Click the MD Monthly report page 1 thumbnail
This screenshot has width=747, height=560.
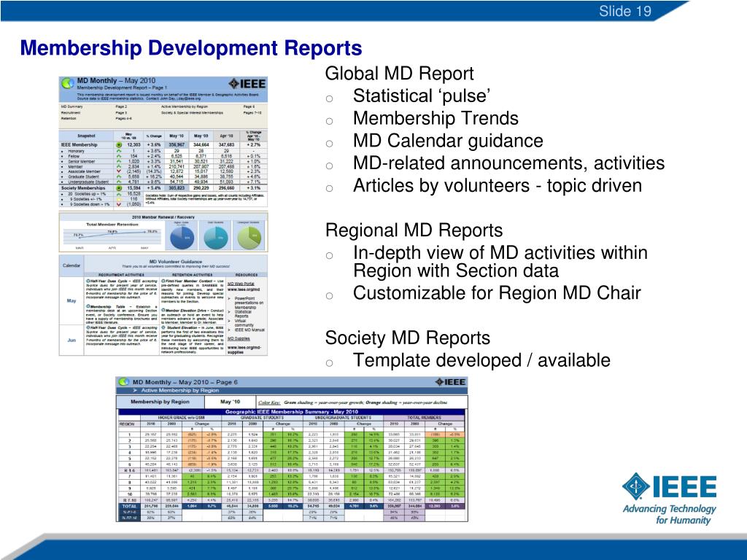[163, 216]
